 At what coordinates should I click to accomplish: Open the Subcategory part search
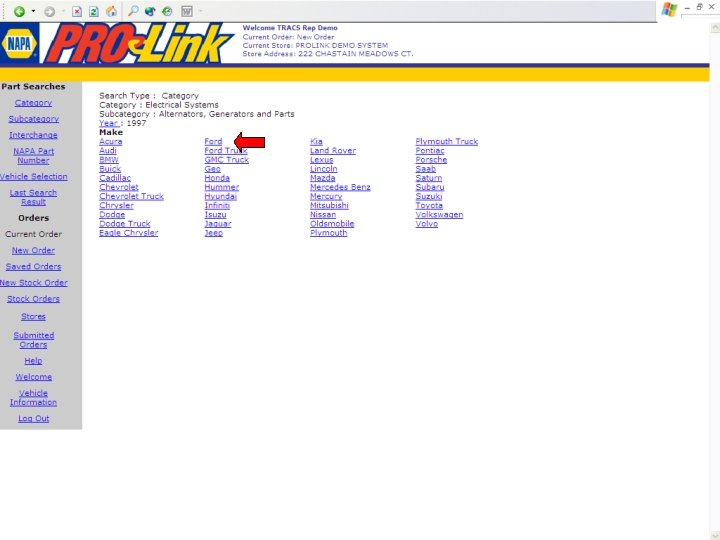click(x=34, y=119)
